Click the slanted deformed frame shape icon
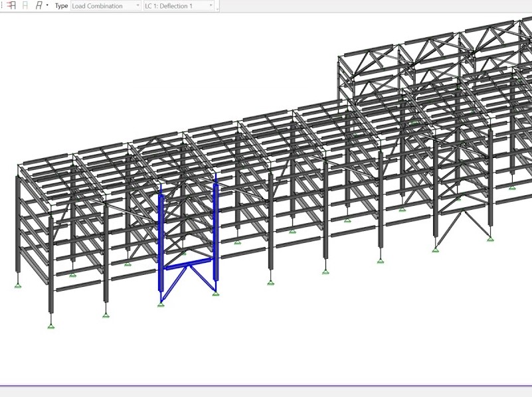Screen dimensions: 532x397 (x=39, y=5)
